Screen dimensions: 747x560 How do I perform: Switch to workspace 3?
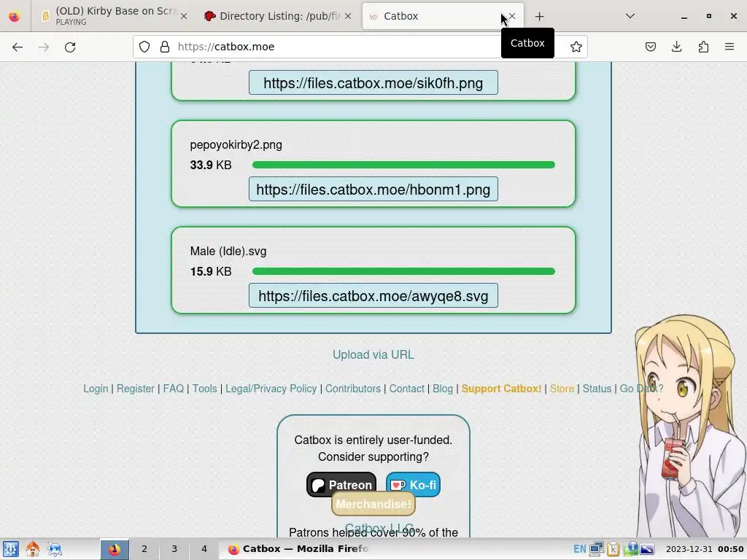click(174, 549)
